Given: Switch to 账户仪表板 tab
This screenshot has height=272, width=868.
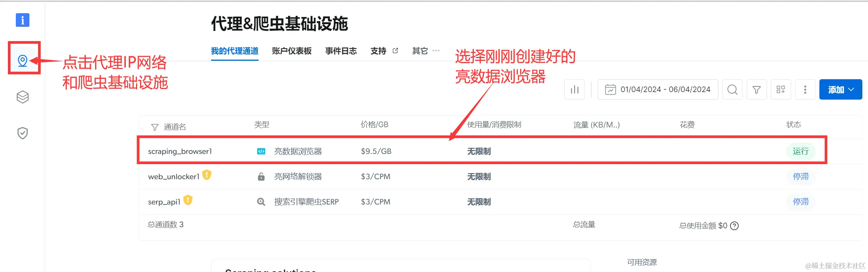Looking at the screenshot, I should coord(292,51).
